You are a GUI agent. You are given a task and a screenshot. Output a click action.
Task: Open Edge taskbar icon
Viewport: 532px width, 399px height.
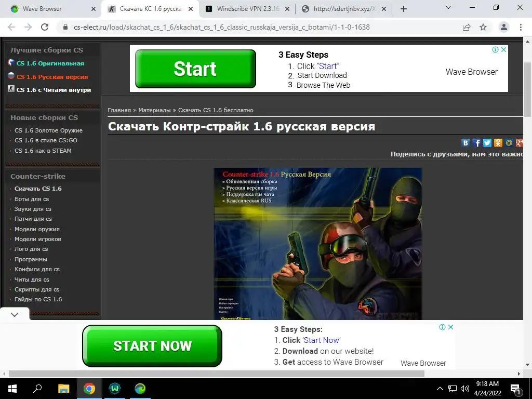coord(140,389)
